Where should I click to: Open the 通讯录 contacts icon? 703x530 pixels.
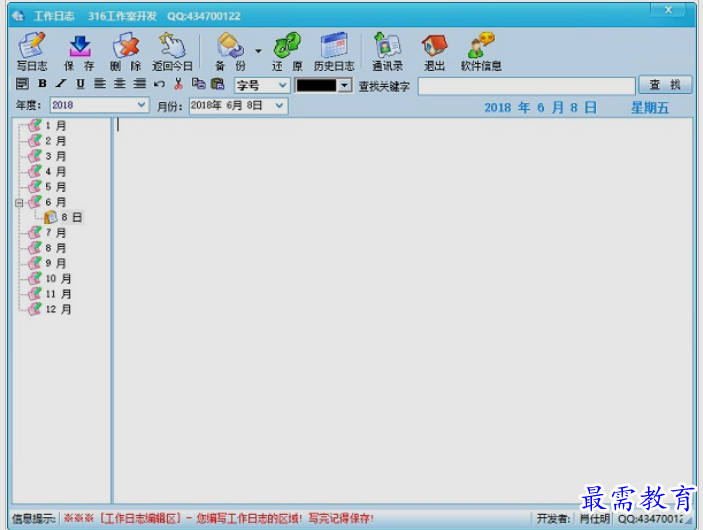click(x=387, y=52)
